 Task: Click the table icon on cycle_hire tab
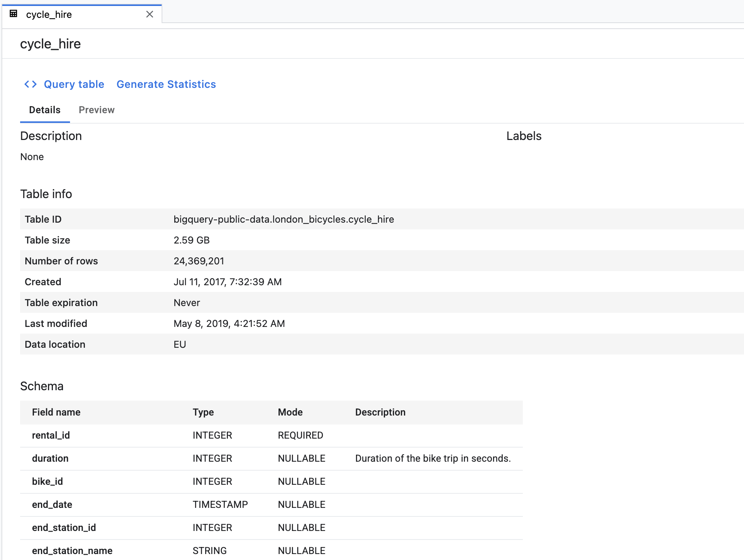pos(13,14)
